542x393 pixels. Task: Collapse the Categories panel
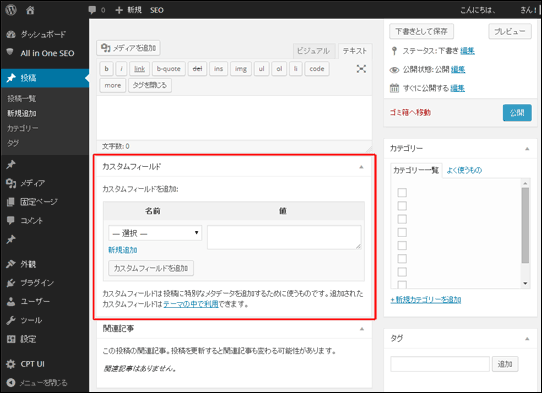click(527, 149)
